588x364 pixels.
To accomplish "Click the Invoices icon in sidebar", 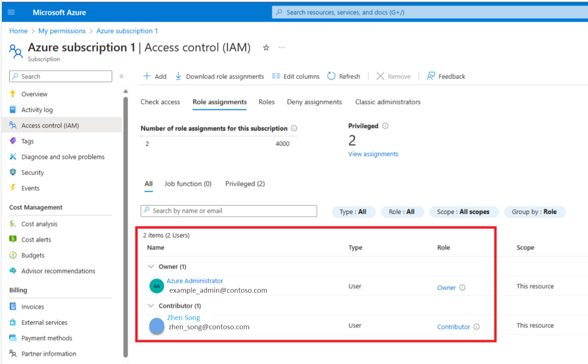I will pos(13,306).
